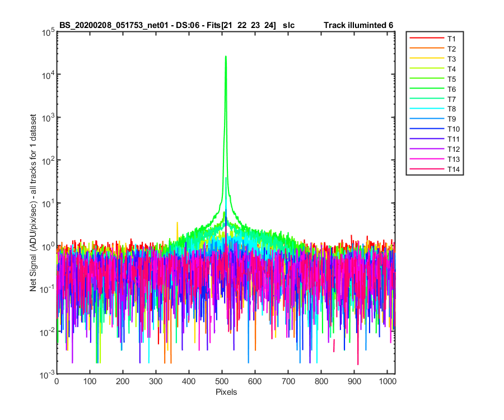This screenshot has width=504, height=420.
Task: Click the T6 legend entry label
Action: click(x=451, y=89)
